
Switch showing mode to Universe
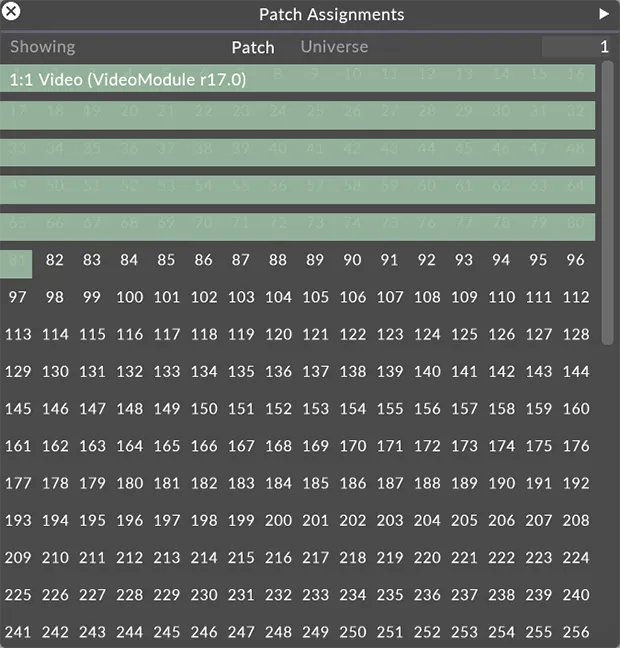coord(334,47)
